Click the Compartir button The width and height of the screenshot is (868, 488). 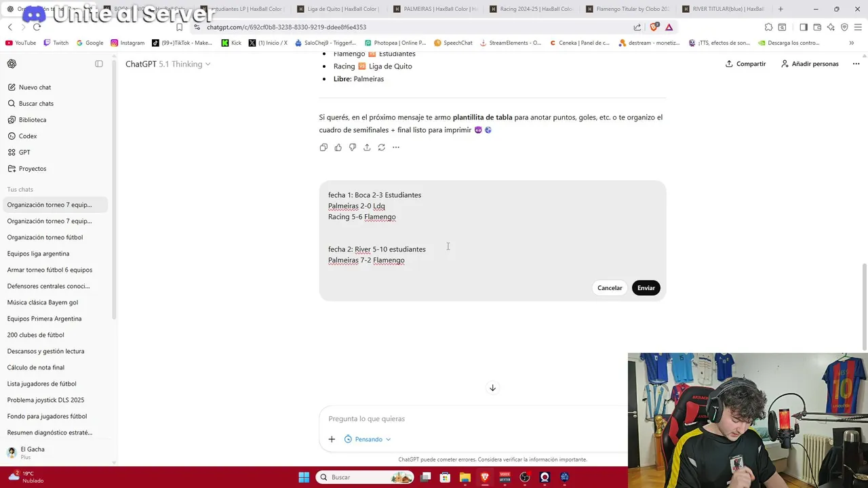coord(745,64)
